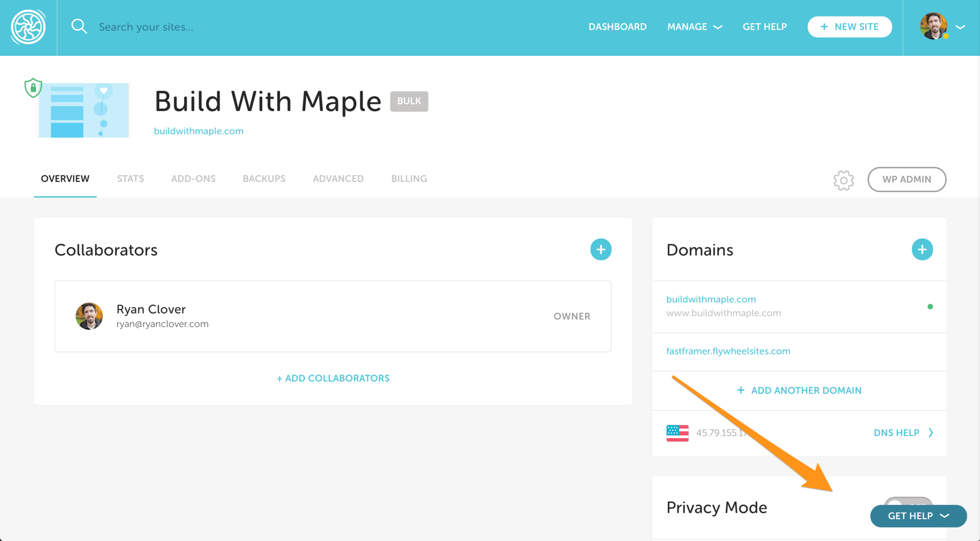980x541 pixels.
Task: Click the ADD COLLABORATORS link
Action: tap(333, 378)
